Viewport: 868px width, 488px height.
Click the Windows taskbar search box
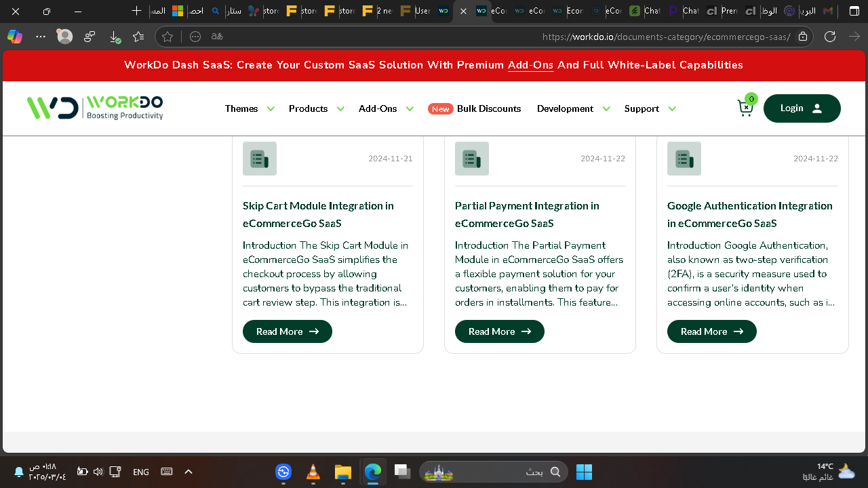tap(494, 472)
